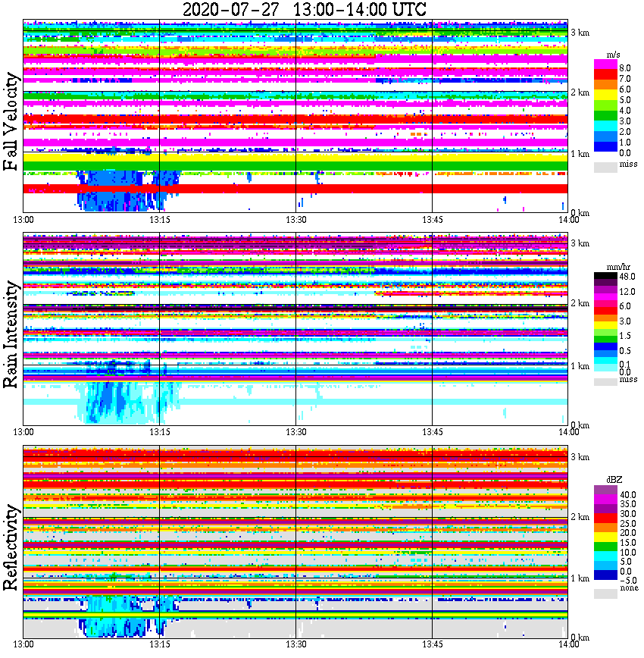Click the Reflectivity axis label
This screenshot has width=644, height=658.
[11, 547]
